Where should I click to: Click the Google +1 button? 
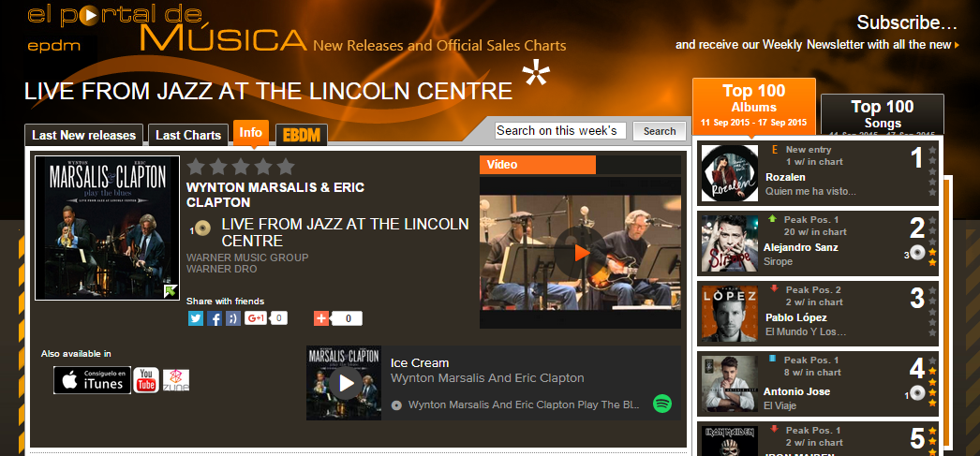click(x=256, y=318)
